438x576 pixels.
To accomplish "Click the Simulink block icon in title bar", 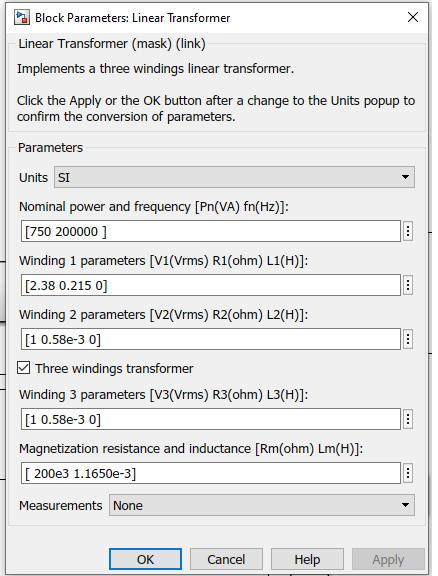I will click(22, 17).
